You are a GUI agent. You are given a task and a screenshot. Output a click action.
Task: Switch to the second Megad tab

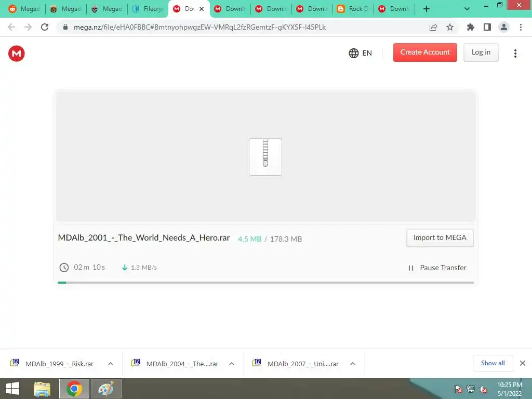[x=65, y=9]
